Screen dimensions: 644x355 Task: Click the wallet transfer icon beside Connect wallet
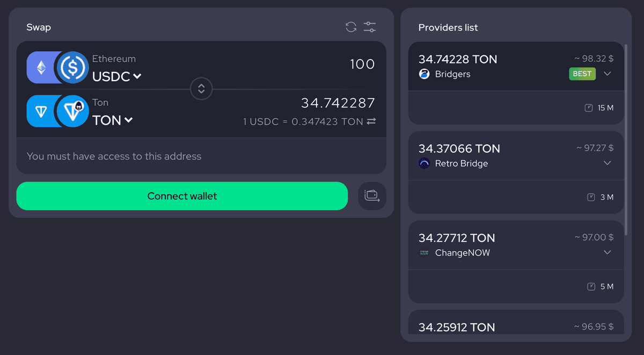372,195
